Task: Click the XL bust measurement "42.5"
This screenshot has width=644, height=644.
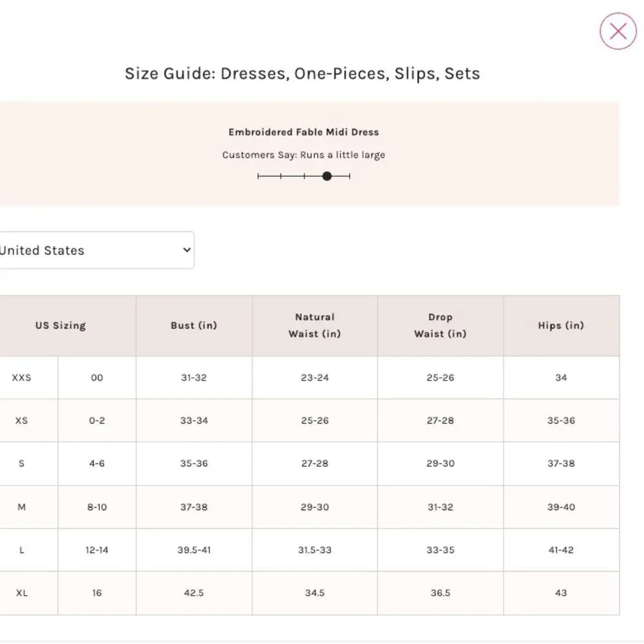Action: tap(194, 592)
